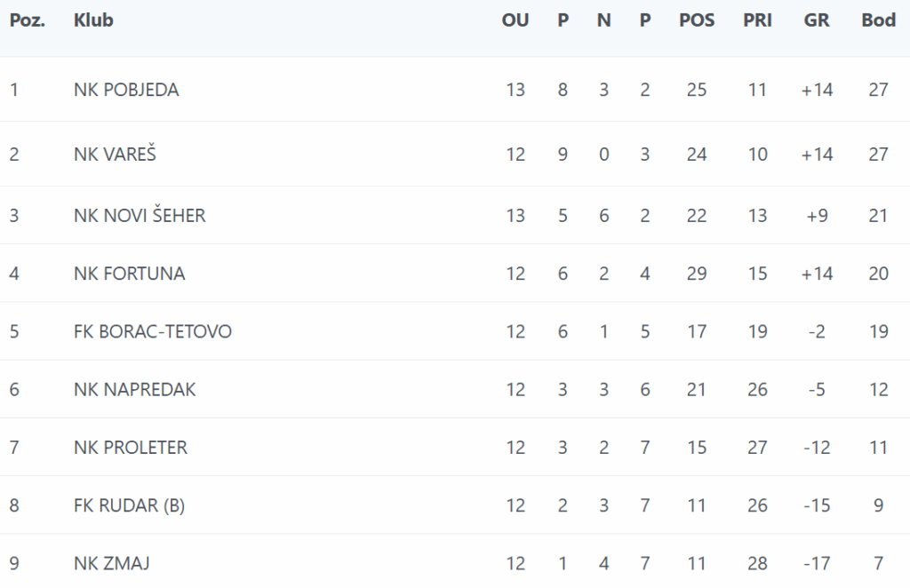
Task: Click the PRI column header
Action: coord(757,20)
